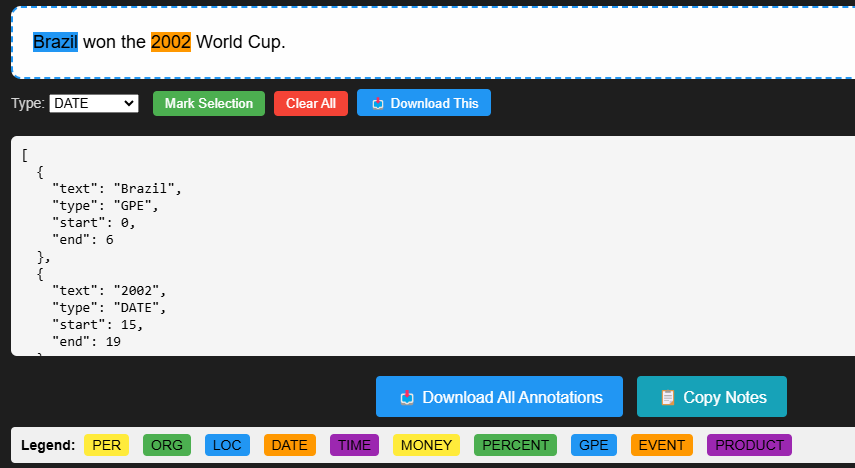Image resolution: width=855 pixels, height=468 pixels.
Task: Select the orange EVENT legend tag
Action: click(x=661, y=445)
